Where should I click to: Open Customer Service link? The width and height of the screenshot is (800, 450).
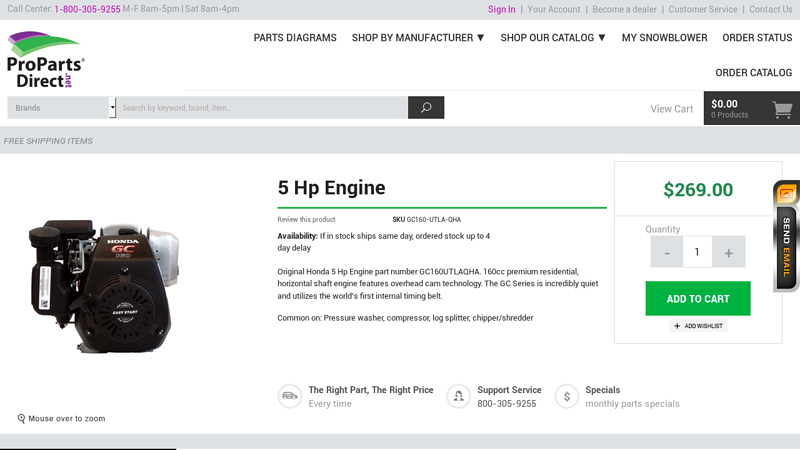click(x=703, y=9)
